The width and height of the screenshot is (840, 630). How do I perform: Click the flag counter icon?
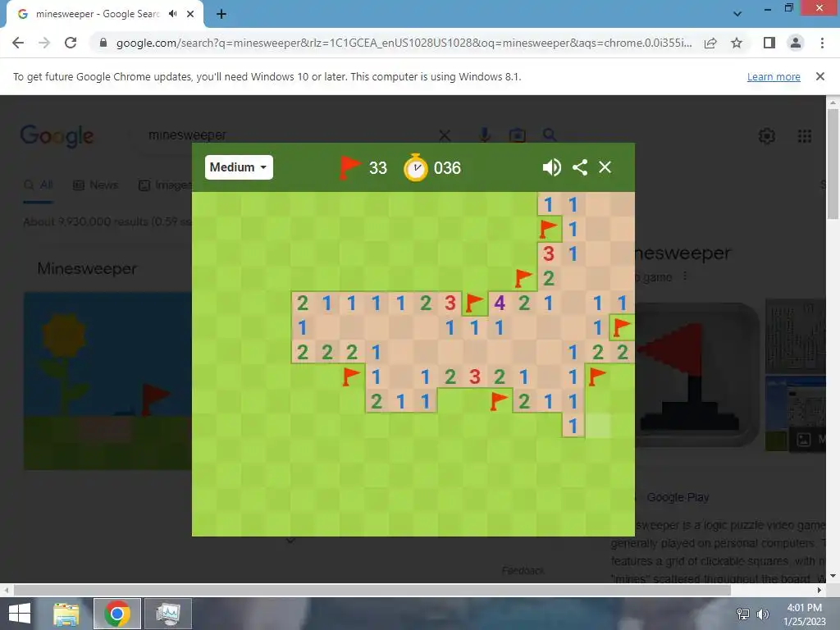pos(350,167)
